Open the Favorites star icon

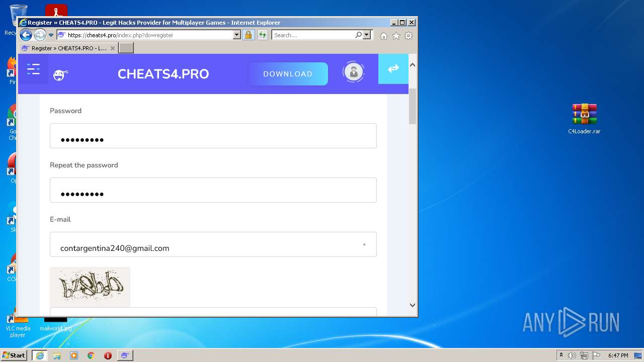396,36
